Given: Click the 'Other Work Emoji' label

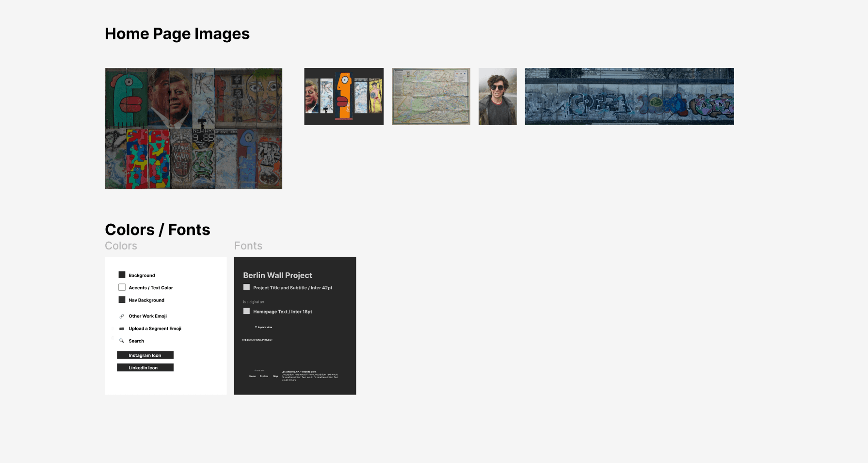Looking at the screenshot, I should click(x=148, y=316).
